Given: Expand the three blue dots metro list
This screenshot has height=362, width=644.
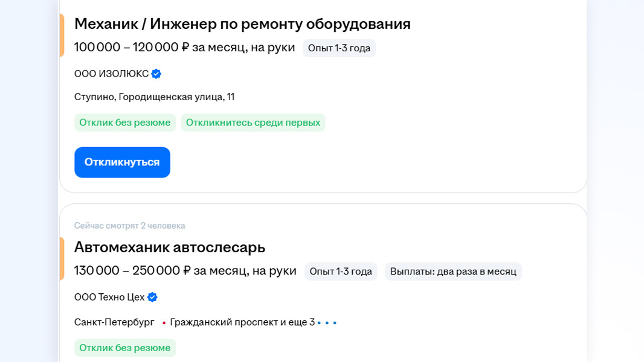Looking at the screenshot, I should (327, 323).
